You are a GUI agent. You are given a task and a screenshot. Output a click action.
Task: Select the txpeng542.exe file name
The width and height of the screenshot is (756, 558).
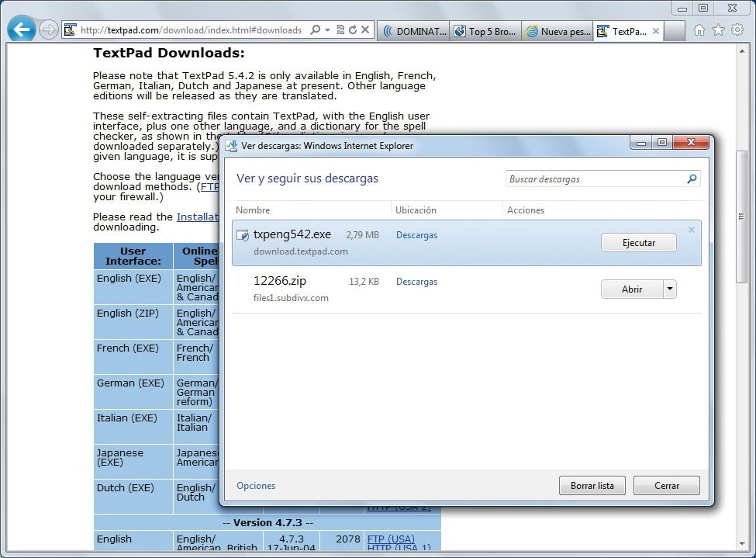(292, 234)
